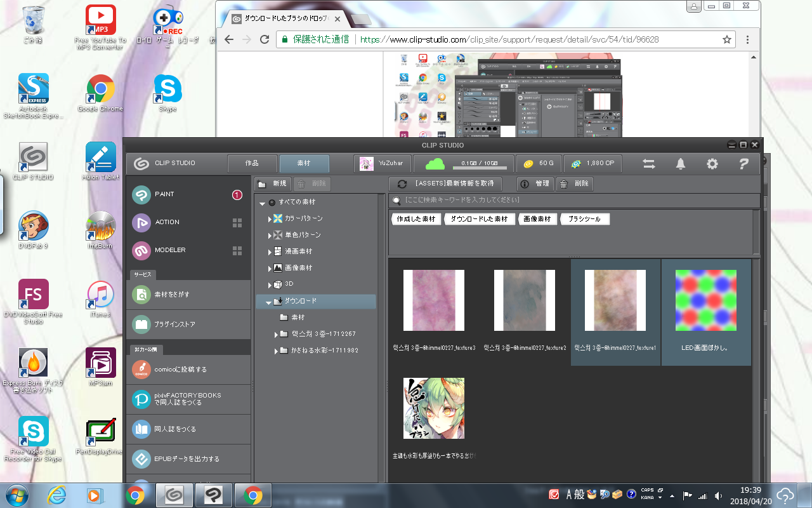Viewport: 812px width, 508px height.
Task: Open the cloud storage indicator
Action: click(x=464, y=164)
